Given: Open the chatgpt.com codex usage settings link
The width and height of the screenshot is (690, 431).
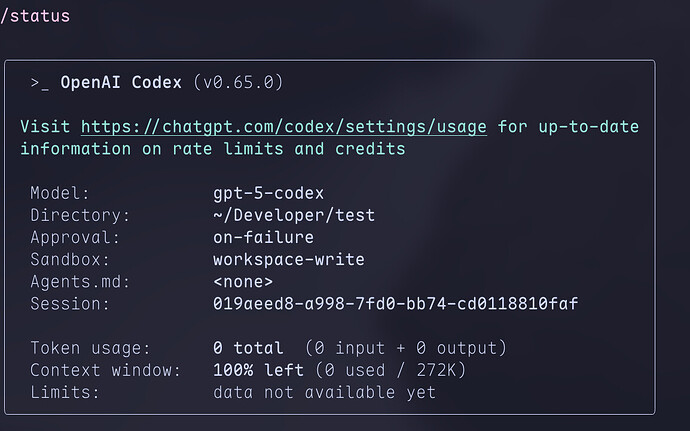Looking at the screenshot, I should tap(284, 127).
